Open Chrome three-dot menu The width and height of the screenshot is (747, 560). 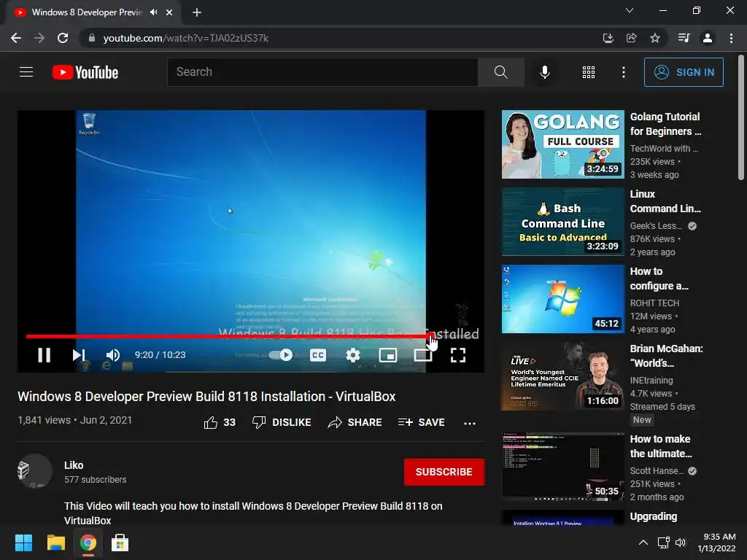pos(731,38)
